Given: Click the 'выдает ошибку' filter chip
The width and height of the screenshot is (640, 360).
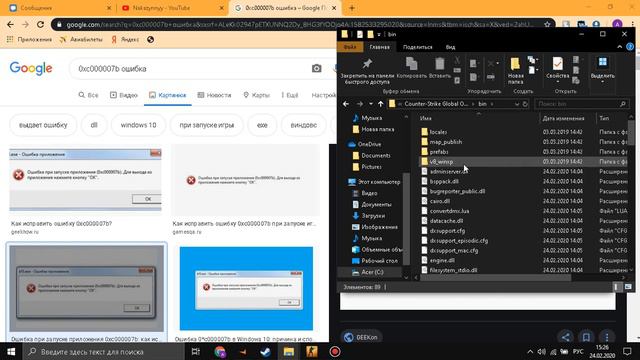Looking at the screenshot, I should point(43,125).
